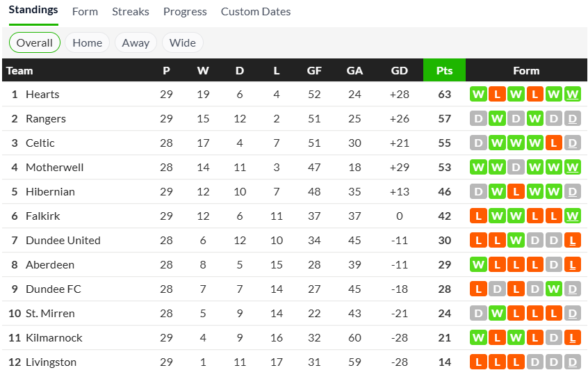Sort by the Pts column header
Screen dimensions: 588x377
(x=444, y=70)
